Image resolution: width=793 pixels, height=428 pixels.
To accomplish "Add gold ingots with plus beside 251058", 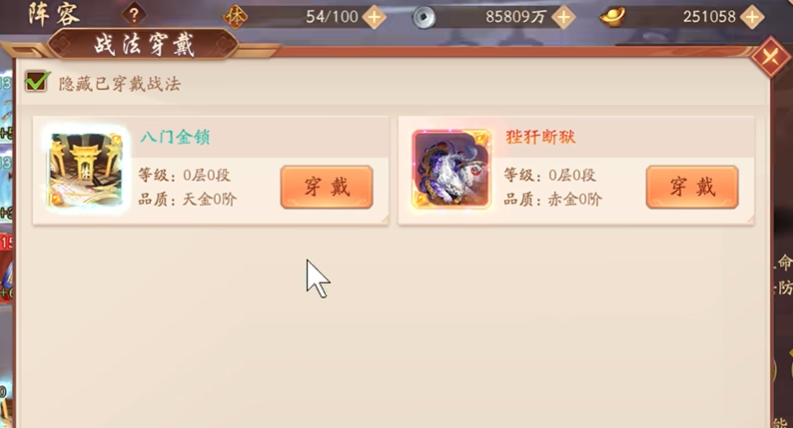I will click(x=752, y=17).
